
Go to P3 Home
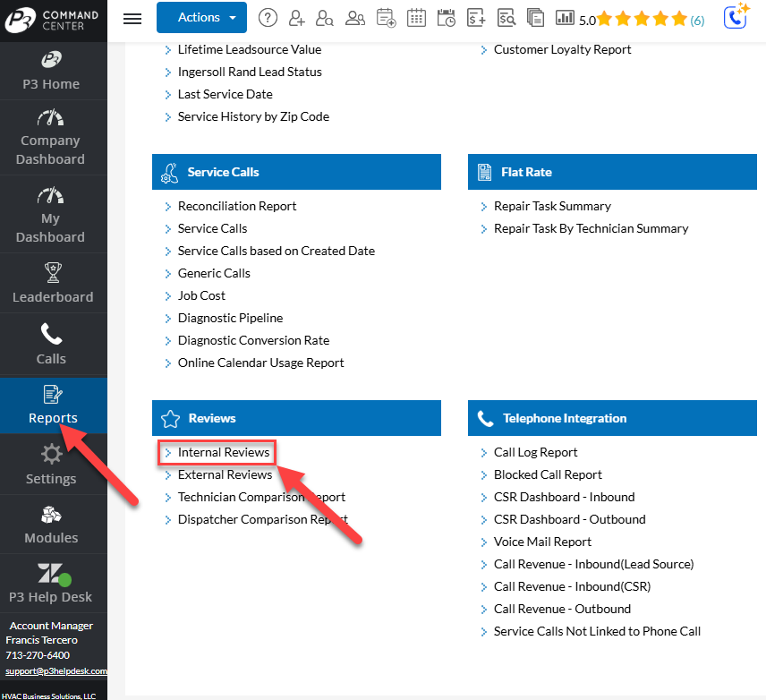(x=51, y=71)
